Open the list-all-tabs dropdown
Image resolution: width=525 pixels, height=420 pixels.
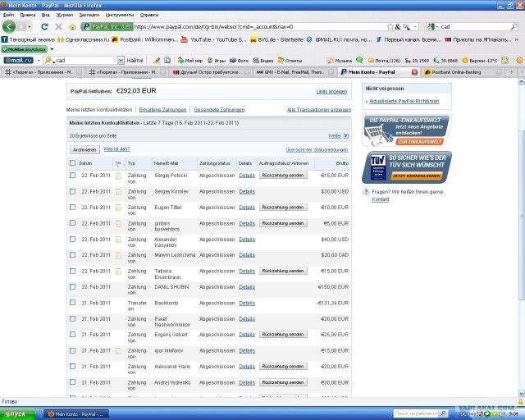pyautogui.click(x=522, y=72)
